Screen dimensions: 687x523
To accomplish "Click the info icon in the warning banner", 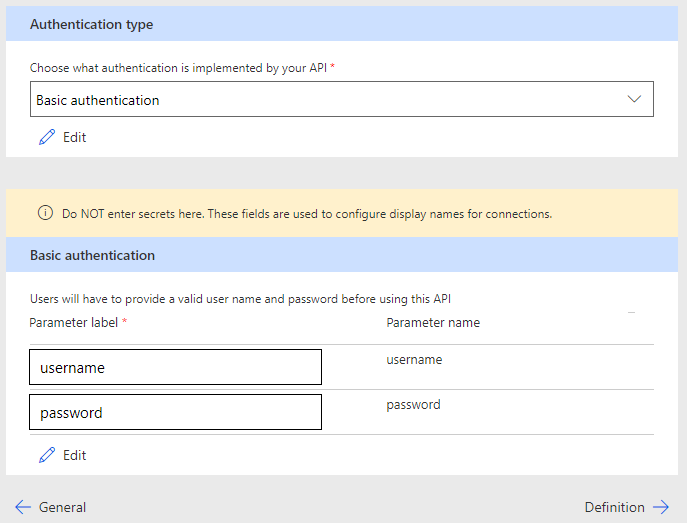I will pos(45,213).
